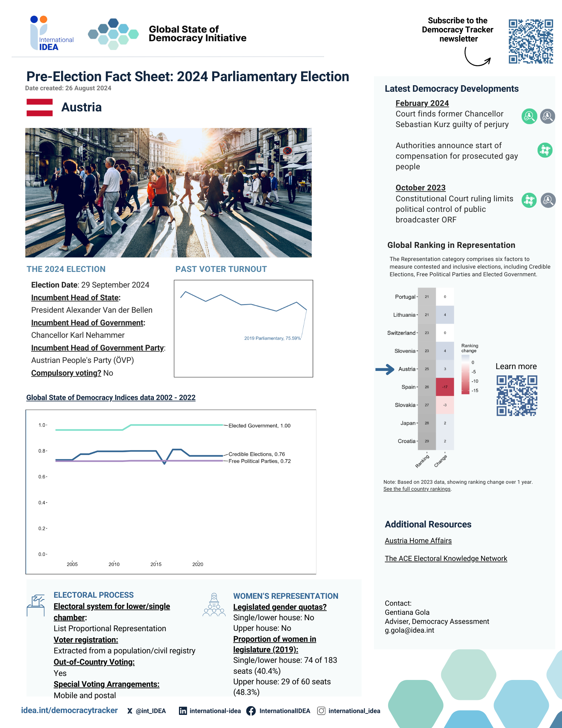Click the grey magnifier icon beside Kurz perjury item
This screenshot has width=562, height=728.
click(x=547, y=116)
